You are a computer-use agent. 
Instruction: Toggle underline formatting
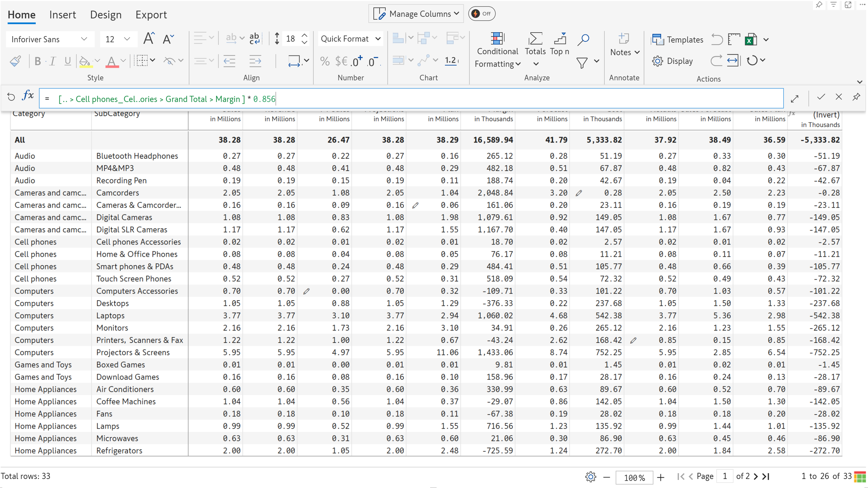pyautogui.click(x=68, y=61)
